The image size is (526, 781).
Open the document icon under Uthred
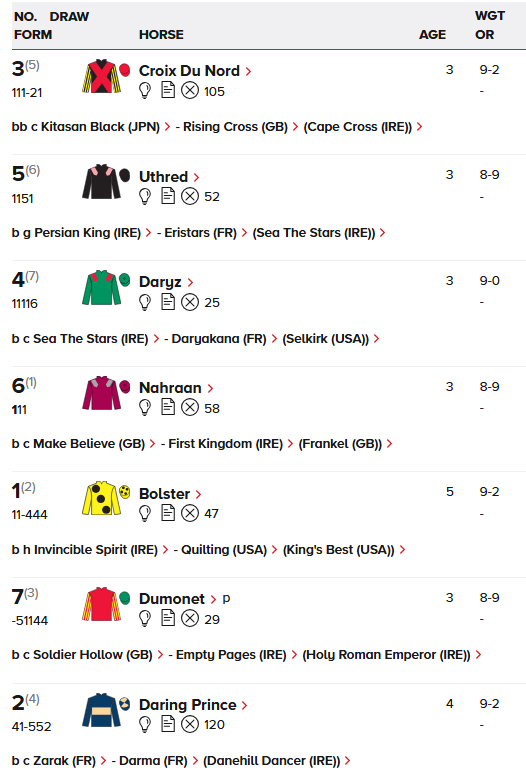pyautogui.click(x=168, y=196)
